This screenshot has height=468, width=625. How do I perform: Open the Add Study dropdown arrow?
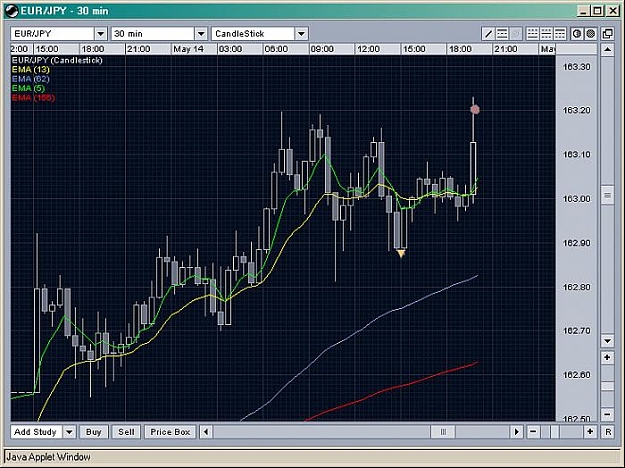point(69,432)
